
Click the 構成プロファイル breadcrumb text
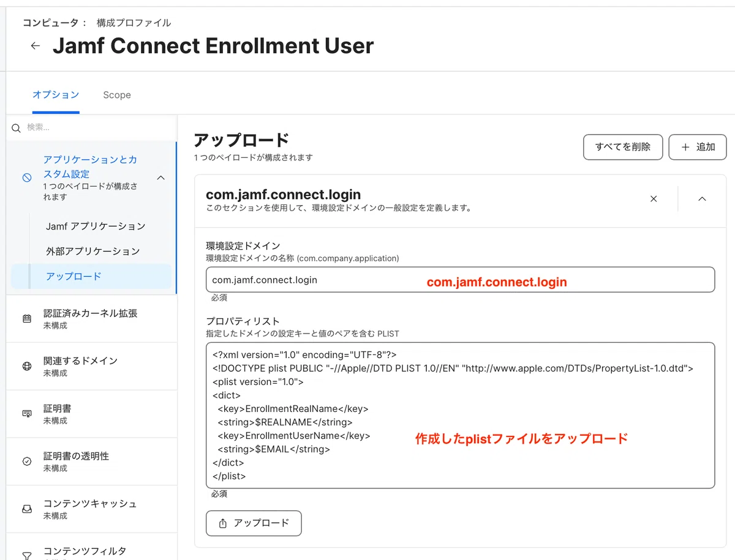[x=134, y=23]
